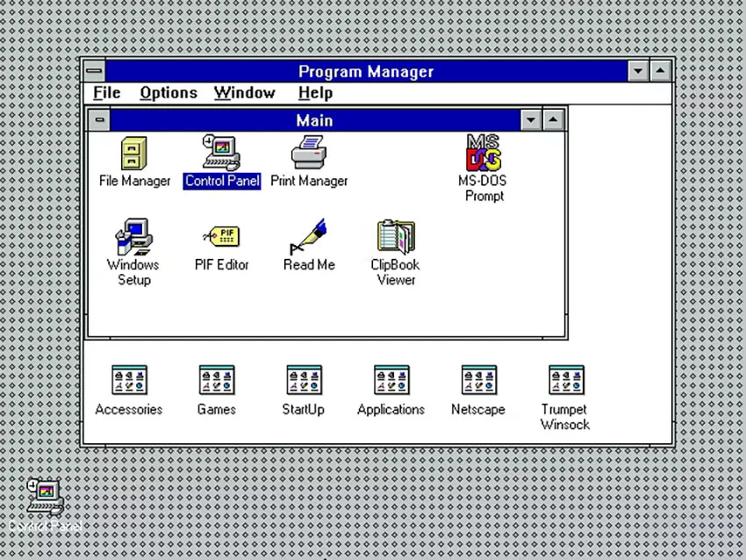This screenshot has height=560, width=746.
Task: Click the "Accessories" label text
Action: [129, 409]
